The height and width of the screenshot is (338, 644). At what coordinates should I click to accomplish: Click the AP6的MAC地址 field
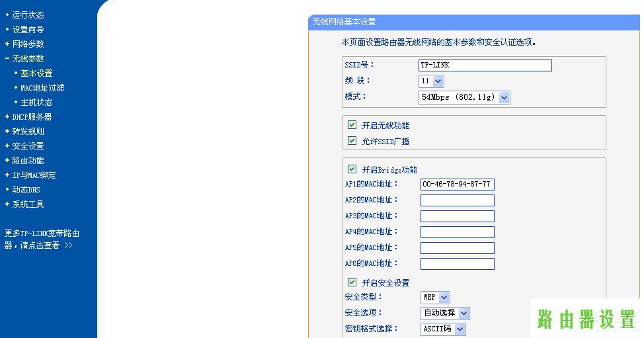(x=457, y=264)
